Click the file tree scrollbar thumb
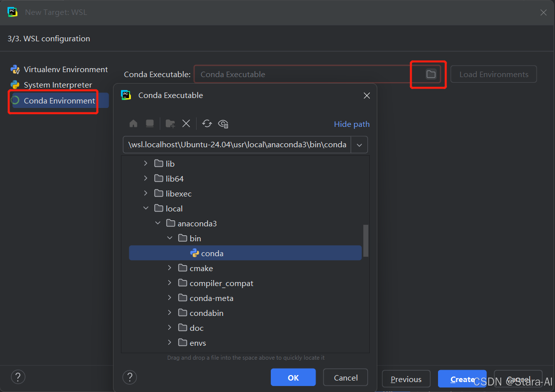555x392 pixels. [x=366, y=241]
